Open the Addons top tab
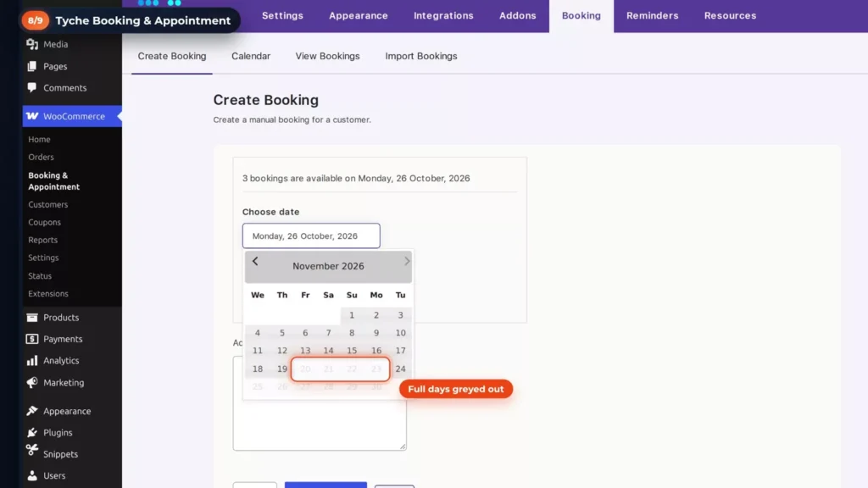This screenshot has height=488, width=868. [x=518, y=15]
